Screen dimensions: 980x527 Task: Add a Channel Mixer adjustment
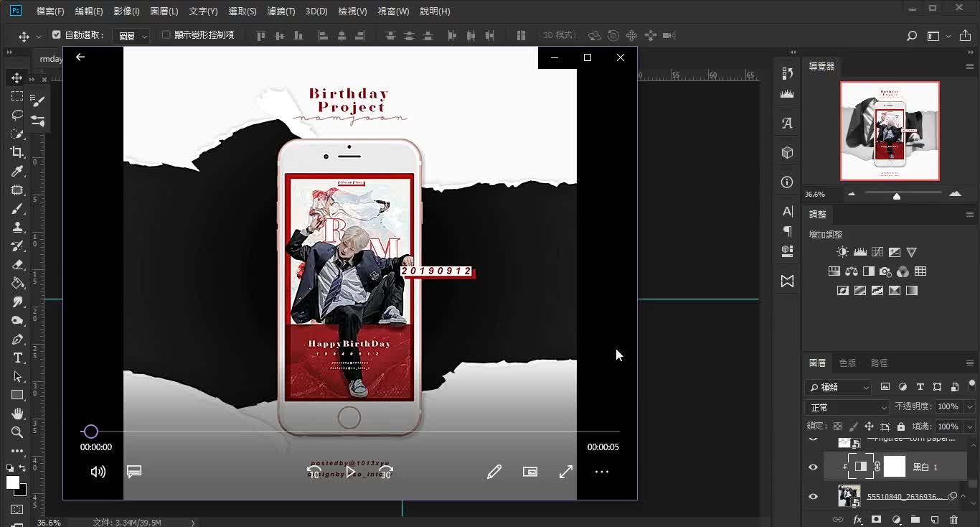point(903,271)
